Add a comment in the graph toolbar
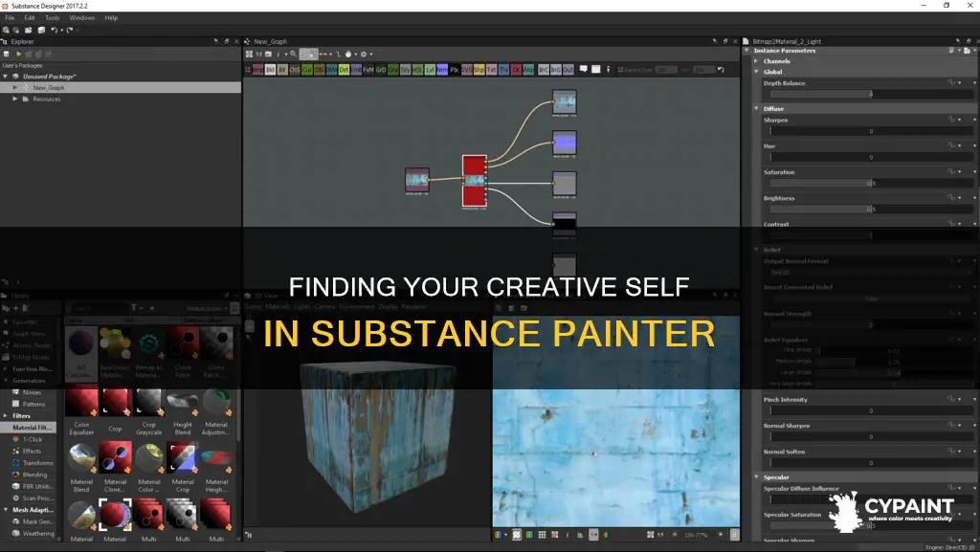Viewport: 980px width, 552px height. pyautogui.click(x=583, y=69)
